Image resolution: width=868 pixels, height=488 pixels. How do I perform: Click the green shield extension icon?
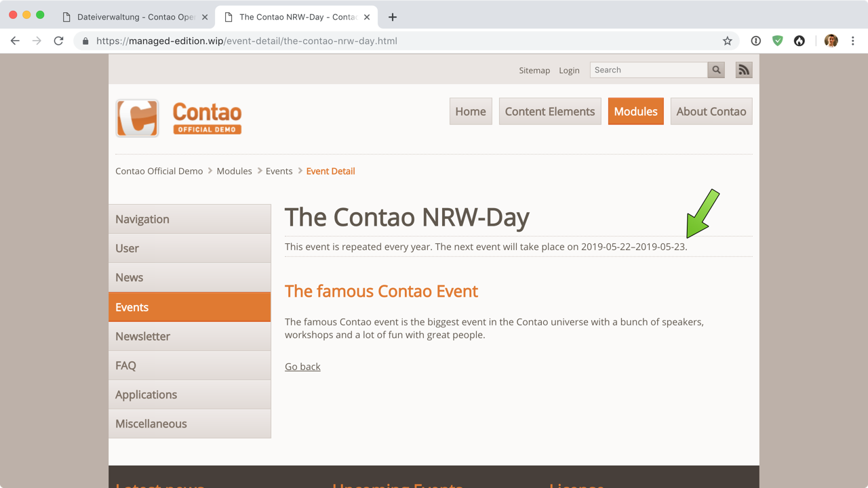778,41
